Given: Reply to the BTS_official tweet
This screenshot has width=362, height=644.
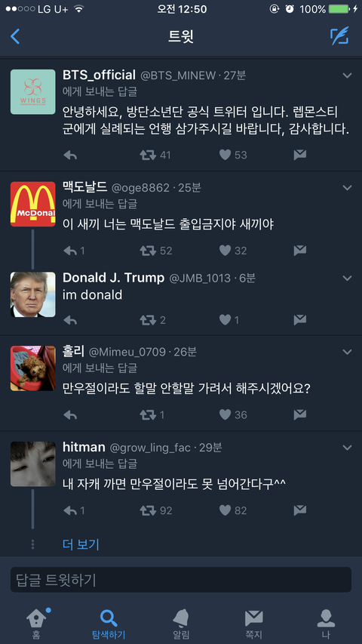Looking at the screenshot, I should (x=70, y=155).
